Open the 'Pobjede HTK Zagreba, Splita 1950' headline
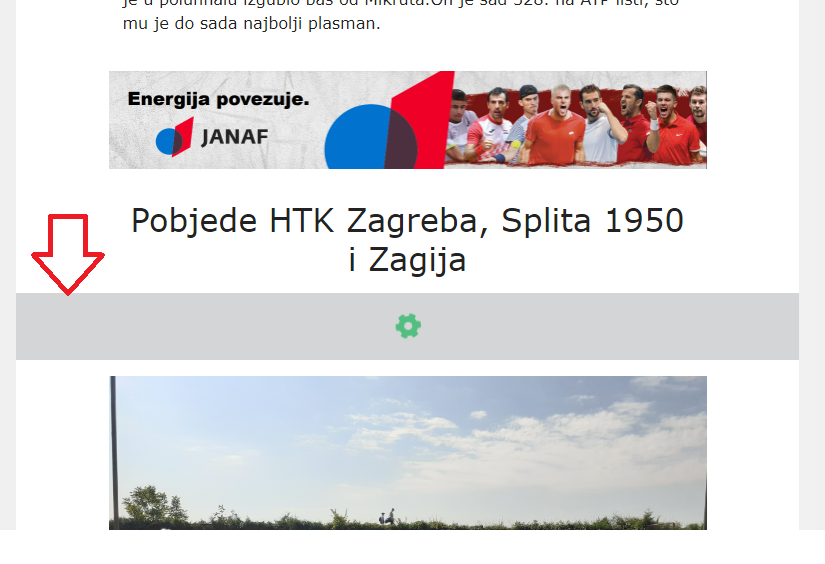 (x=407, y=220)
